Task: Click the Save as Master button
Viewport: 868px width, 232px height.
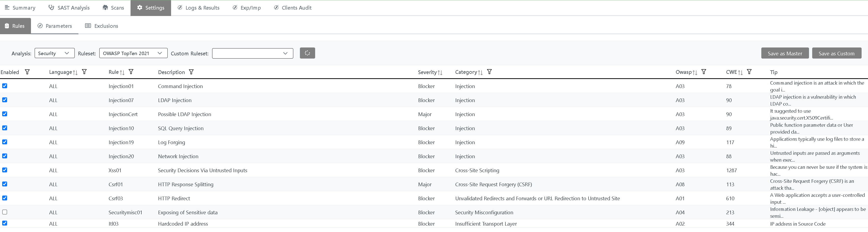Action: [x=784, y=53]
